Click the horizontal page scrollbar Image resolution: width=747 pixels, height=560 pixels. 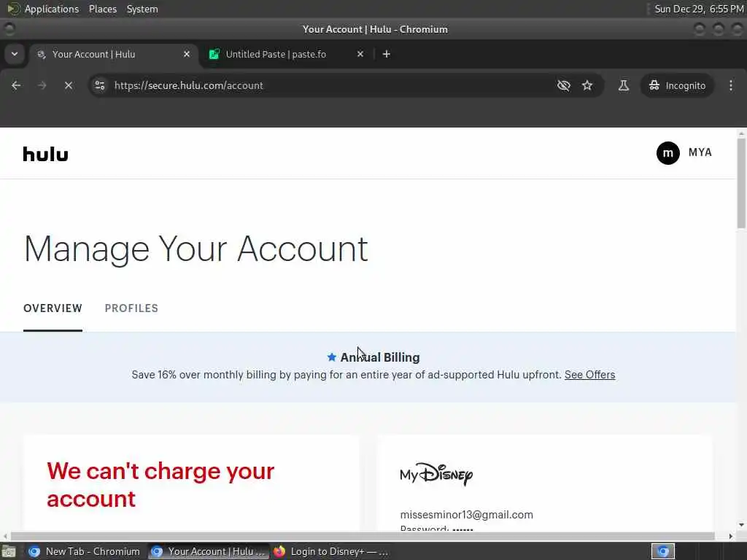pyautogui.click(x=362, y=536)
